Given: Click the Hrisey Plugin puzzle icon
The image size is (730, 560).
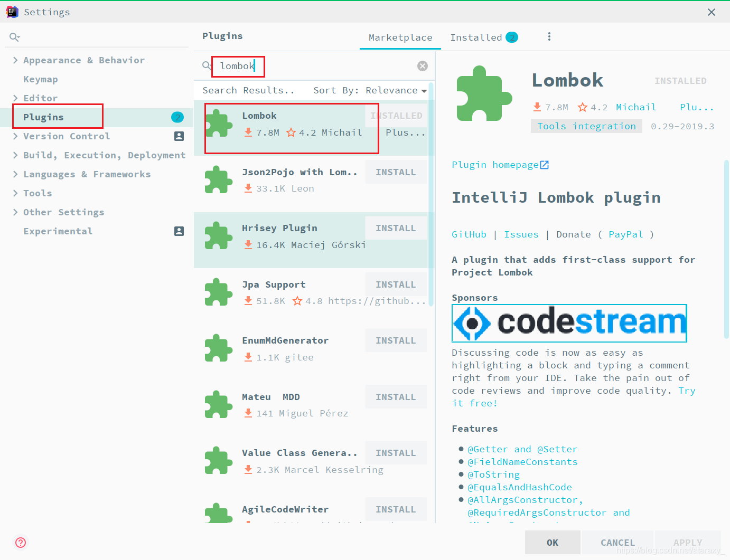Looking at the screenshot, I should point(219,235).
